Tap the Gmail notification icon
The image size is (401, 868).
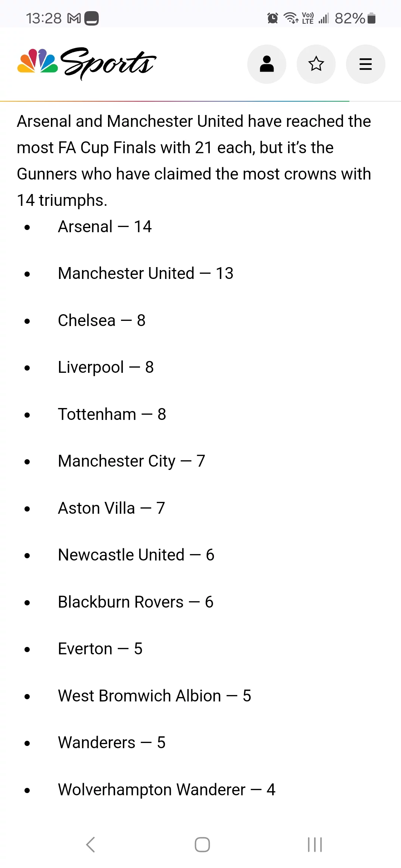74,18
